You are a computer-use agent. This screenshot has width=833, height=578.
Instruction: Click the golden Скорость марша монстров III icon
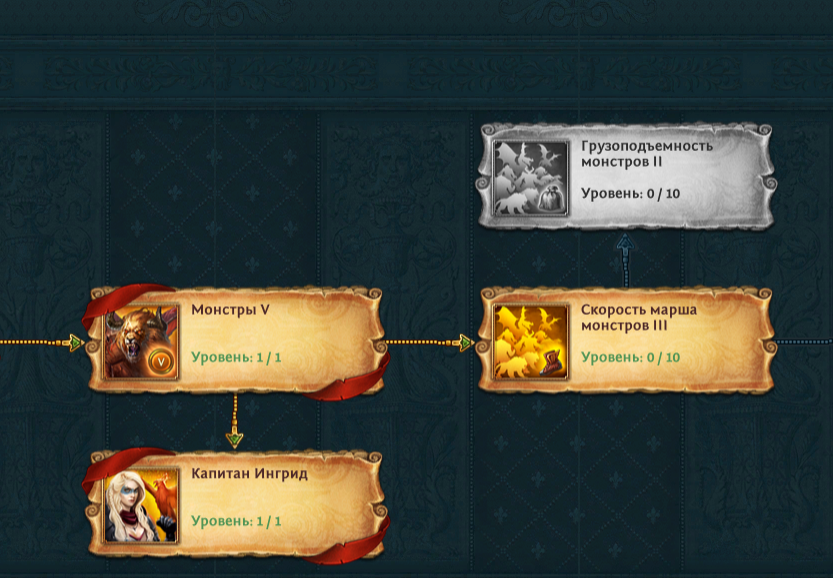[x=531, y=342]
